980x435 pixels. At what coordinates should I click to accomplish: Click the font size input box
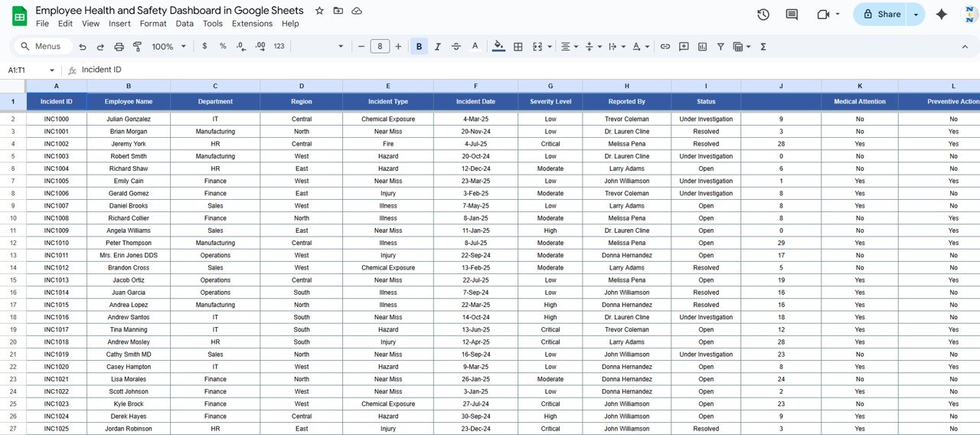click(380, 47)
